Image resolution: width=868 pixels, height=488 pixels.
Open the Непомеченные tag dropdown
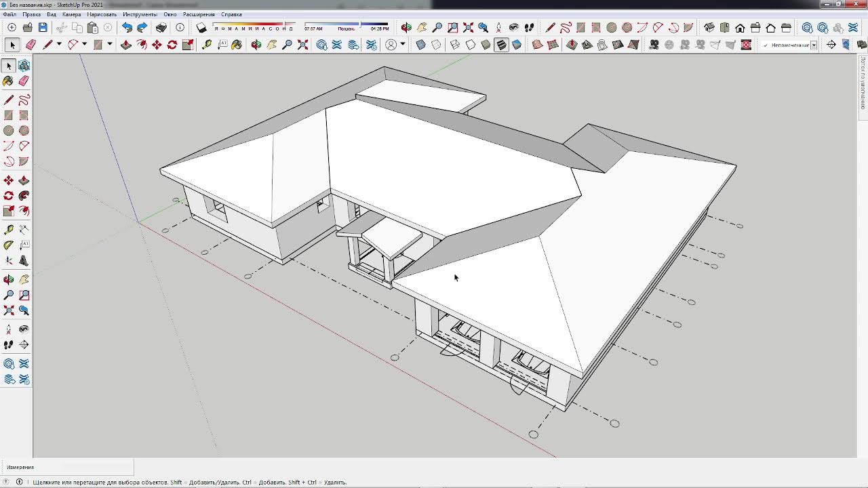pyautogui.click(x=789, y=45)
